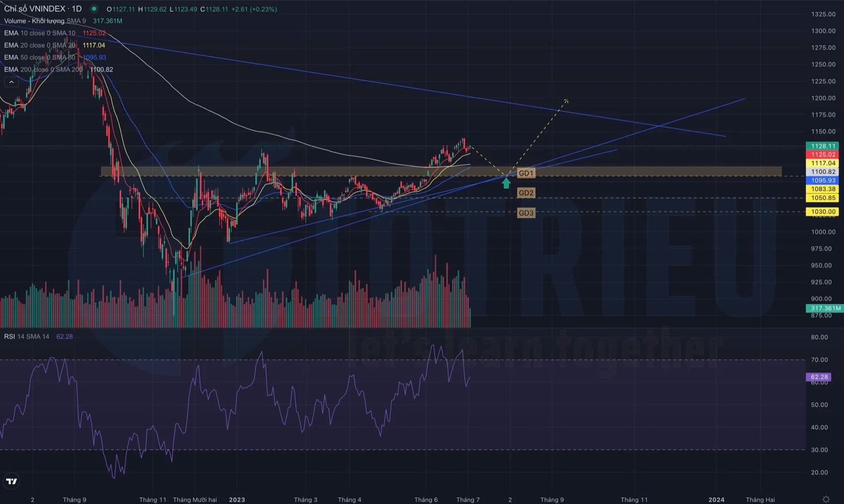Select the GD2 text label
844x504 pixels.
click(x=526, y=193)
